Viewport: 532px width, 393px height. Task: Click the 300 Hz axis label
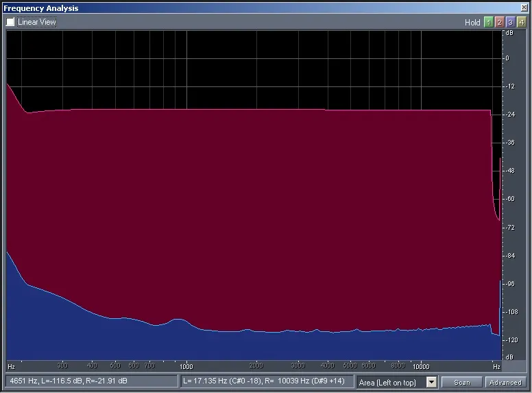pyautogui.click(x=62, y=366)
